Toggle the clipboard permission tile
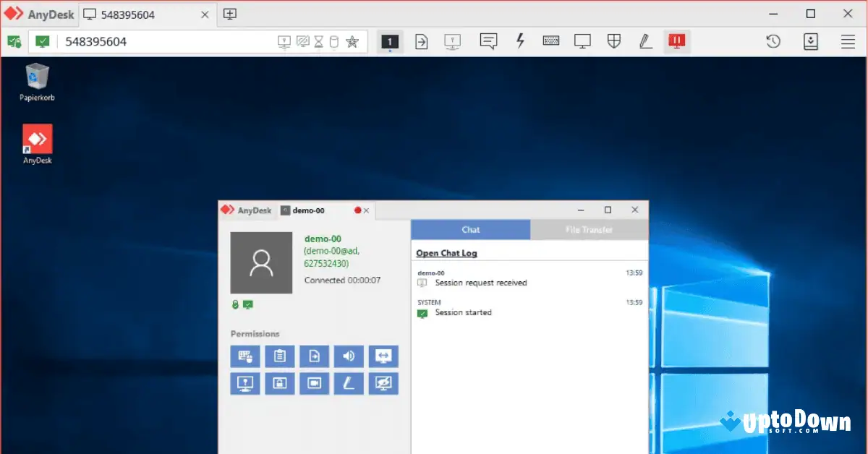 click(279, 356)
